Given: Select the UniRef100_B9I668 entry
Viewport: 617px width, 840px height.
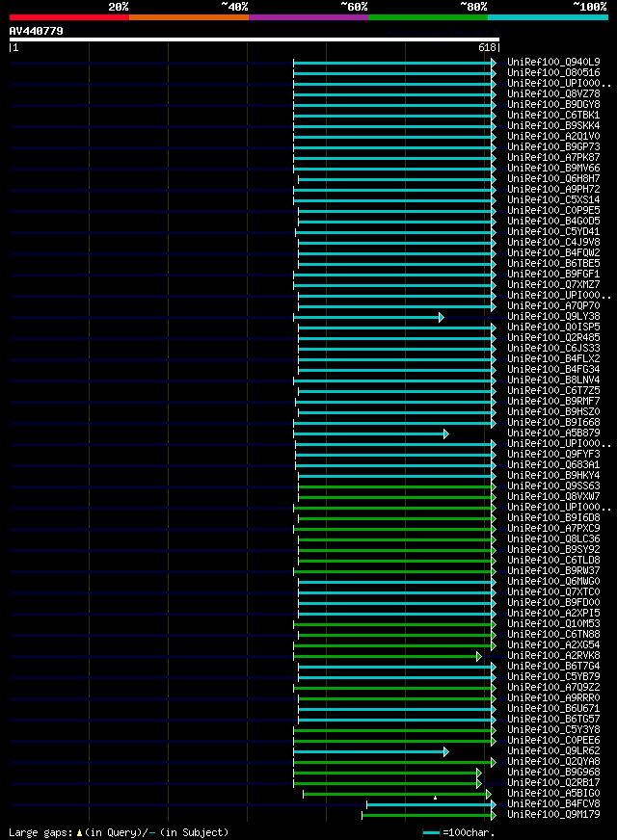Looking at the screenshot, I should tap(553, 423).
